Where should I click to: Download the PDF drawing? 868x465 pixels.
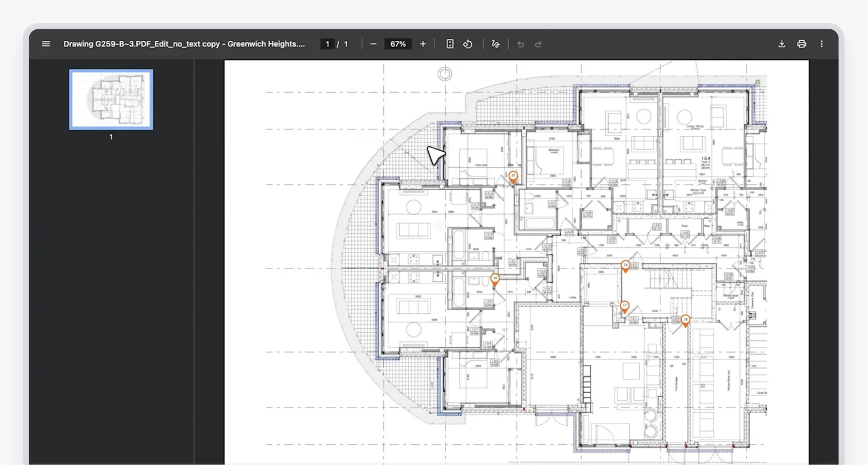782,44
